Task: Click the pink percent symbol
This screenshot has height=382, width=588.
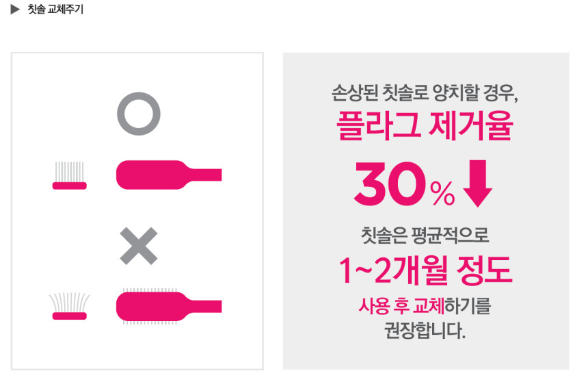Action: (x=442, y=194)
